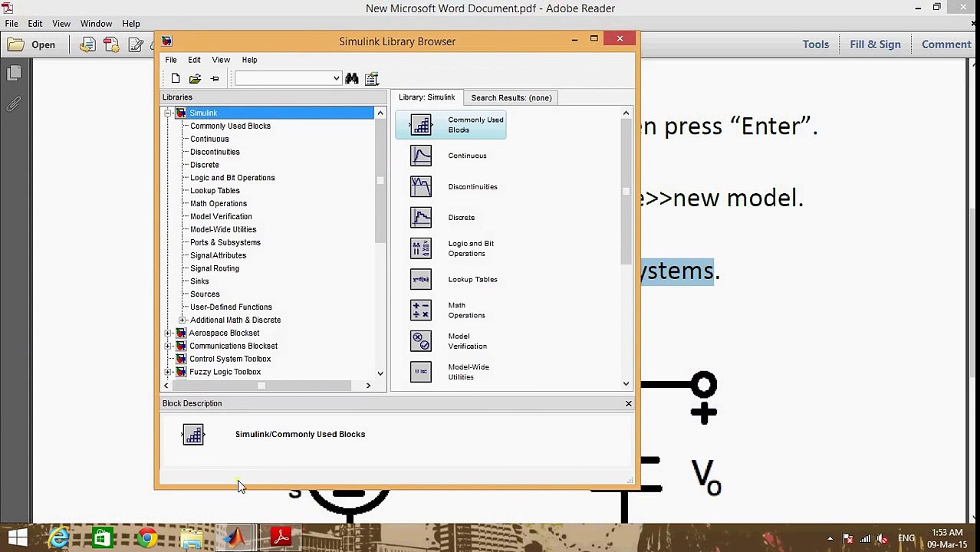Click the New Model icon in Simulink toolbar
This screenshot has height=552, width=980.
coord(176,78)
